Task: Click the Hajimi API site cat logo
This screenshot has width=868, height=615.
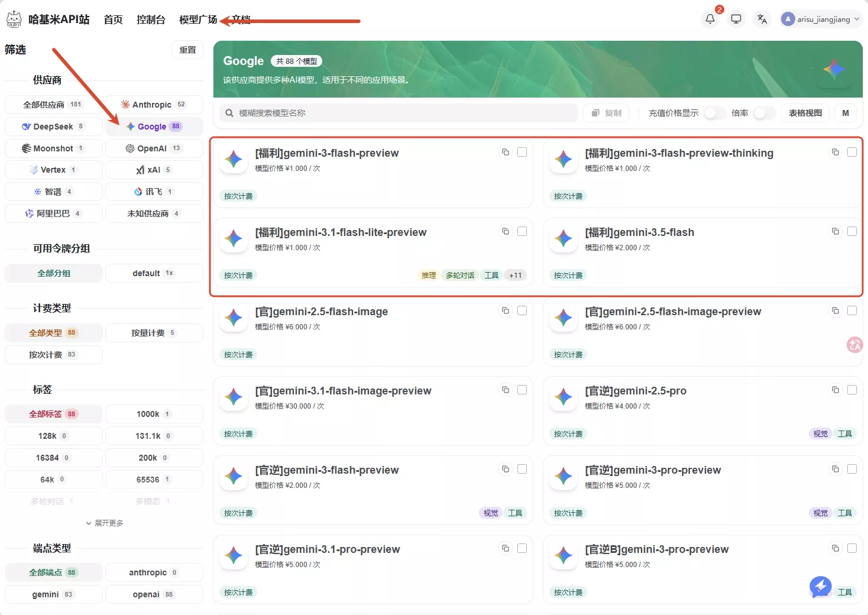Action: [x=14, y=20]
